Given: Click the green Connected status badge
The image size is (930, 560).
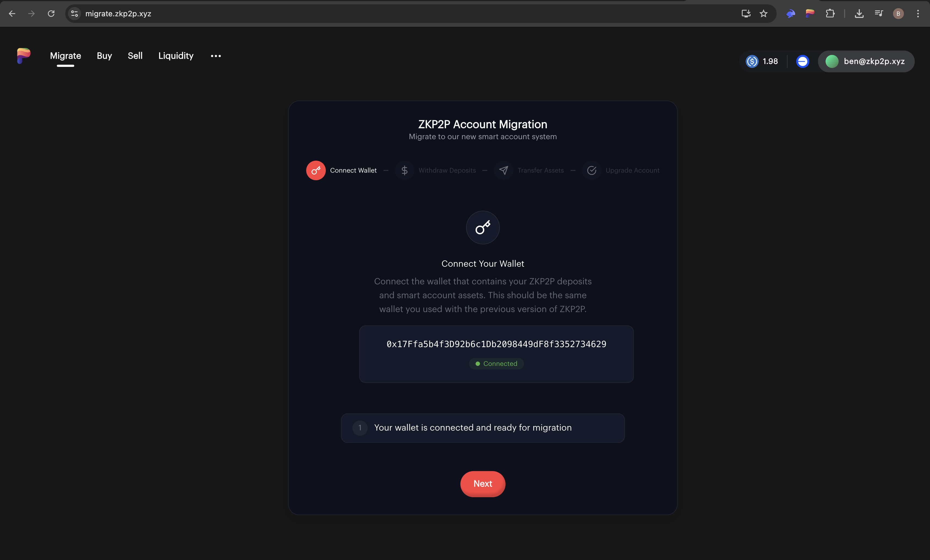Looking at the screenshot, I should pos(496,364).
